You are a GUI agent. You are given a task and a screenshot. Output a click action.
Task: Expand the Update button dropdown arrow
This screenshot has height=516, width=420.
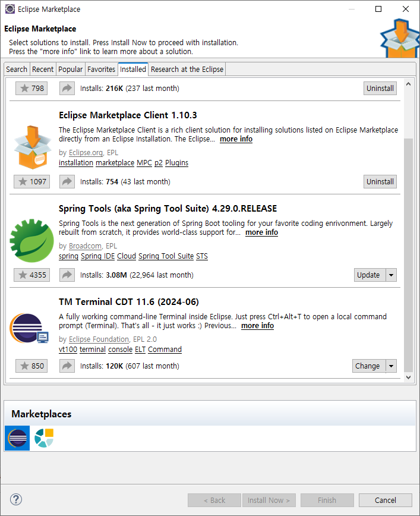point(391,275)
